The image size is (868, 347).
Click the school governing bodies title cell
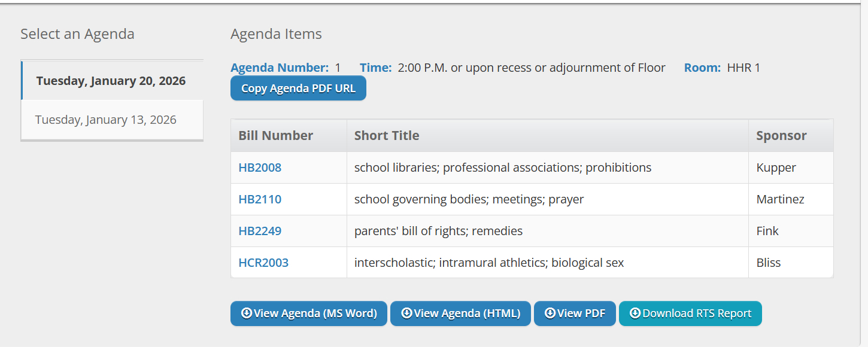point(469,199)
